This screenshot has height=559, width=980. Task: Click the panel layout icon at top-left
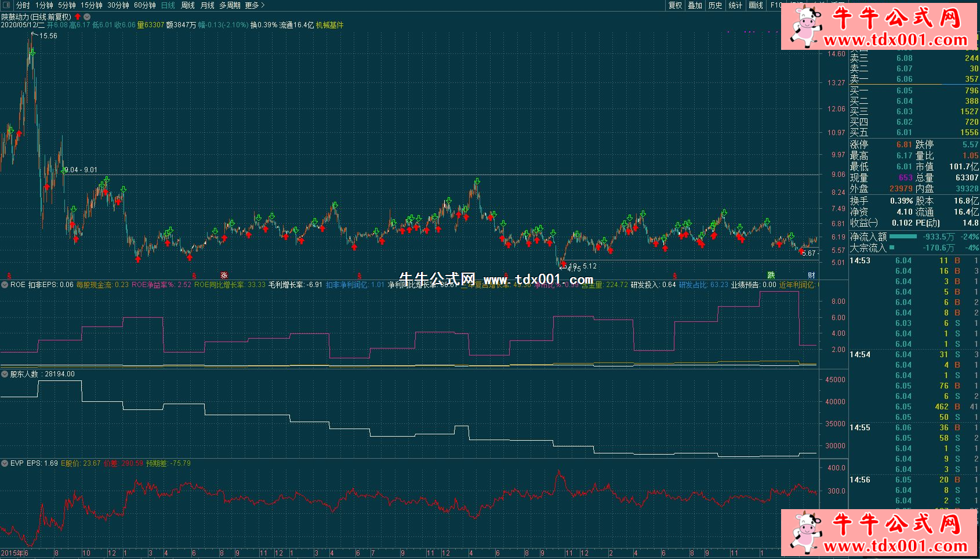tap(6, 5)
